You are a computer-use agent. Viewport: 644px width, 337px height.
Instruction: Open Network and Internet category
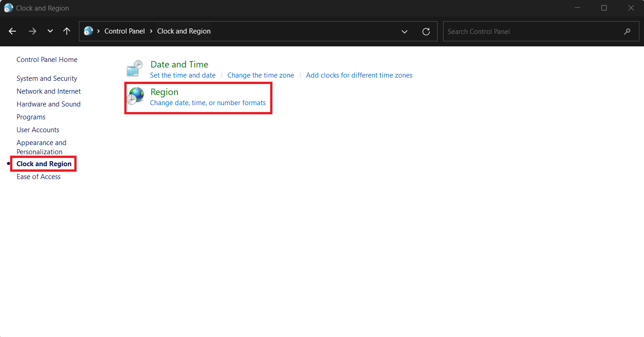[49, 91]
